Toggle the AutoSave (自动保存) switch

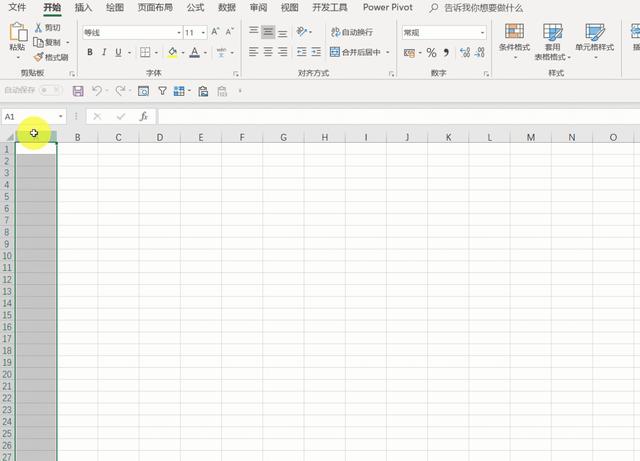tap(50, 91)
